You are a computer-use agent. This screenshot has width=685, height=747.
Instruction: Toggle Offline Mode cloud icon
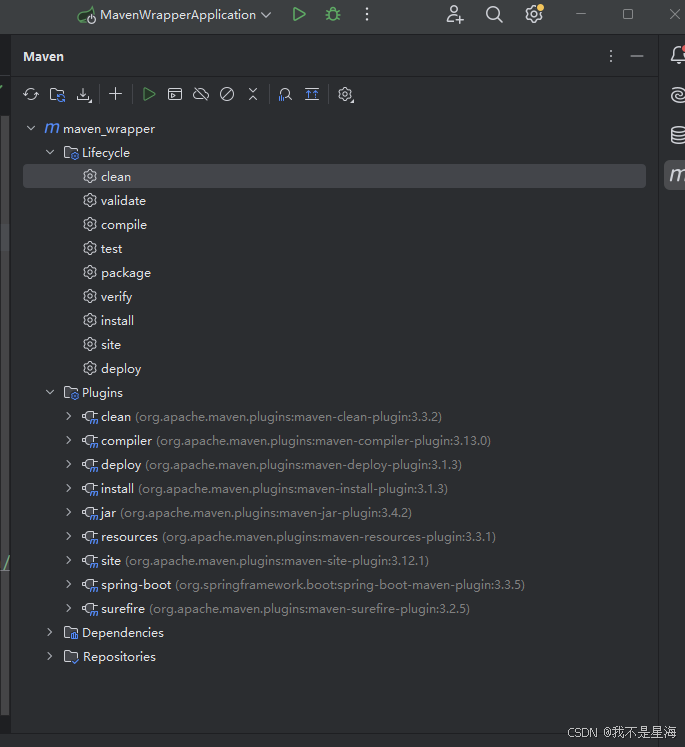coord(201,94)
